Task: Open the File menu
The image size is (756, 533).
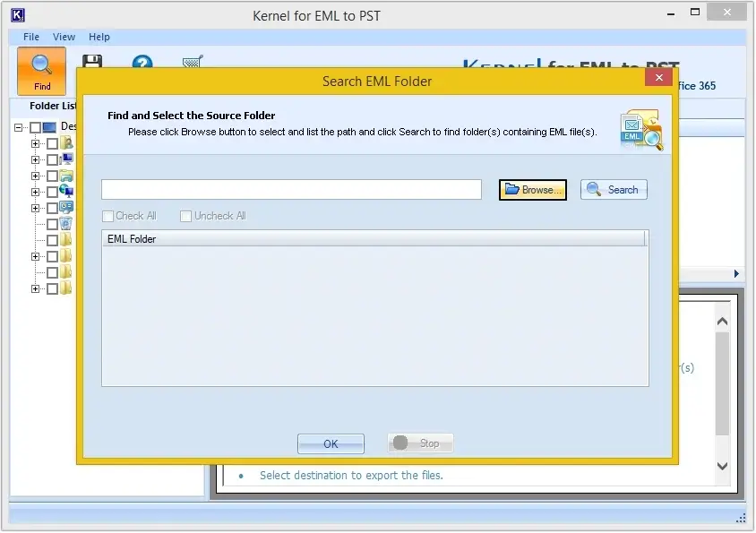Action: 31,37
